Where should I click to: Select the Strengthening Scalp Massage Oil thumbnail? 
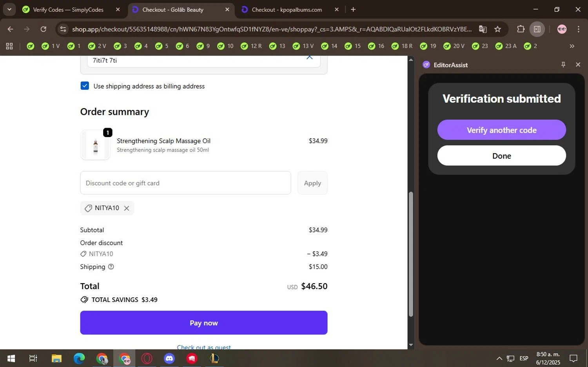95,145
